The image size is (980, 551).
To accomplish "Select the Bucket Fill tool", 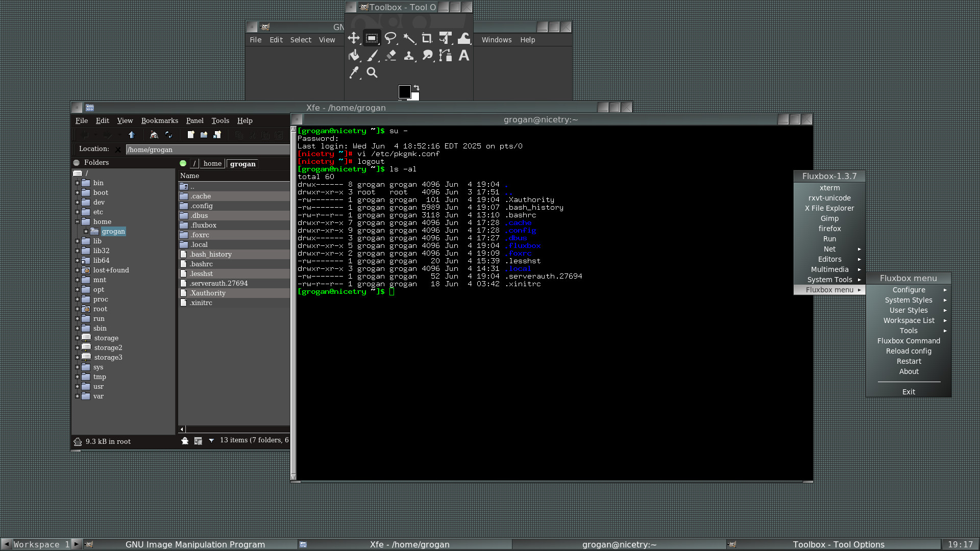I will [353, 56].
